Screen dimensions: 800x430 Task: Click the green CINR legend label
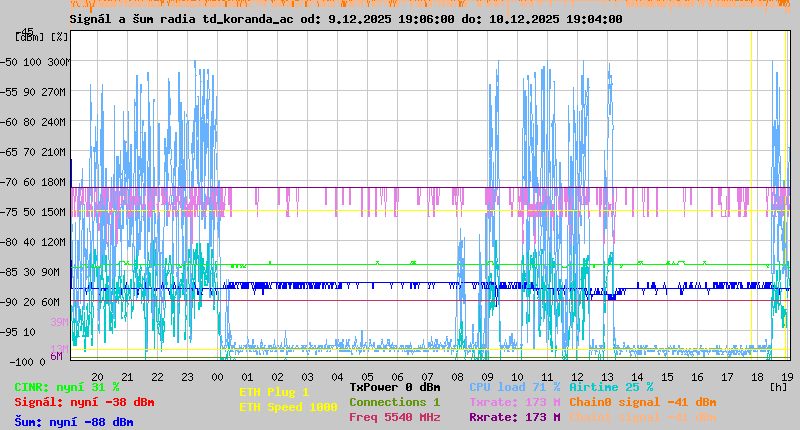pos(67,387)
